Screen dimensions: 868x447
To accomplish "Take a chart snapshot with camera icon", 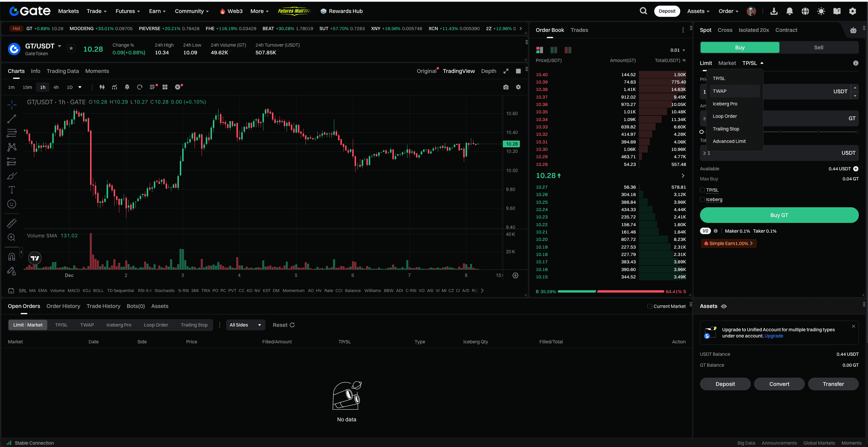I will pos(506,87).
